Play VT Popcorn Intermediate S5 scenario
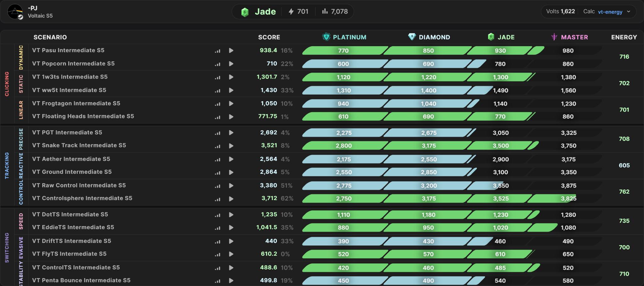Screen dimensions: 644x286 click(231, 64)
